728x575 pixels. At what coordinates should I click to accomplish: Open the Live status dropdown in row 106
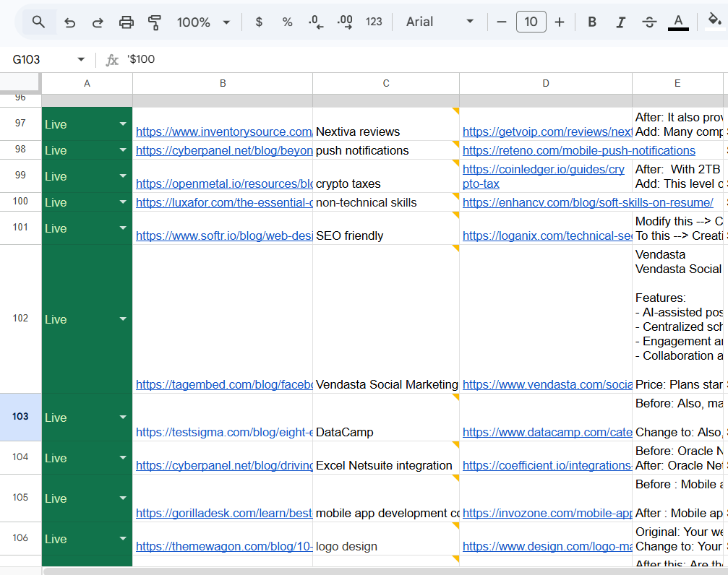[x=123, y=538]
